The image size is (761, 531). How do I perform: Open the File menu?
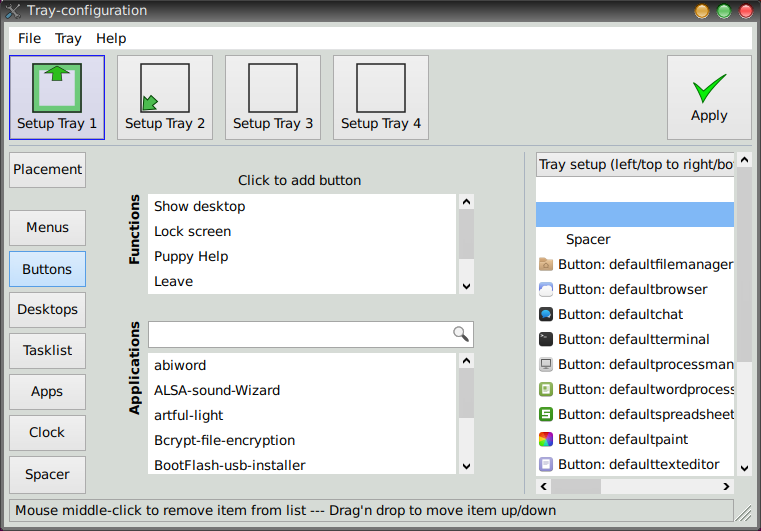pyautogui.click(x=30, y=38)
